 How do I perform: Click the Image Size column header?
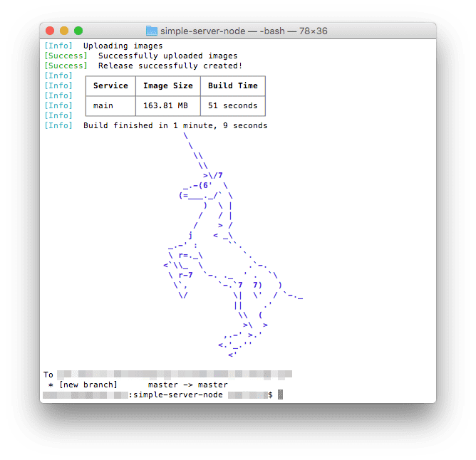click(167, 85)
